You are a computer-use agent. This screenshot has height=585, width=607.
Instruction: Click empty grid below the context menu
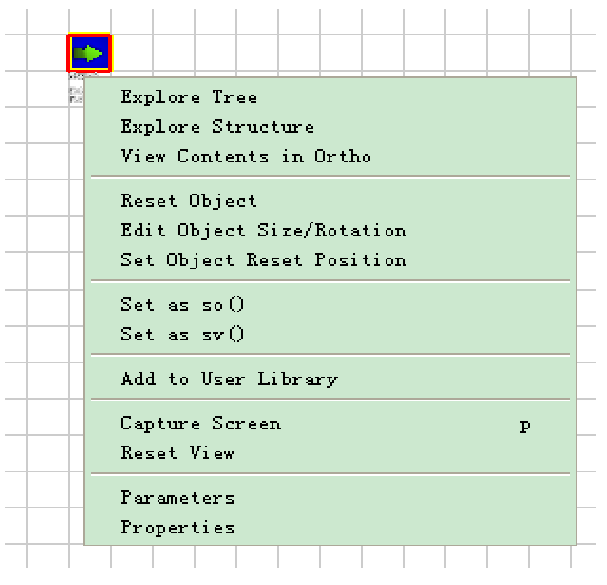(300, 565)
